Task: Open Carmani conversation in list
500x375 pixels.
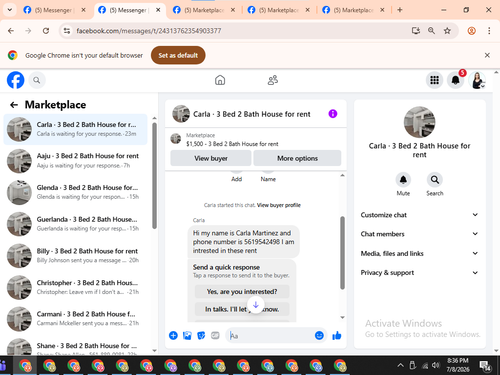Action: 75,319
